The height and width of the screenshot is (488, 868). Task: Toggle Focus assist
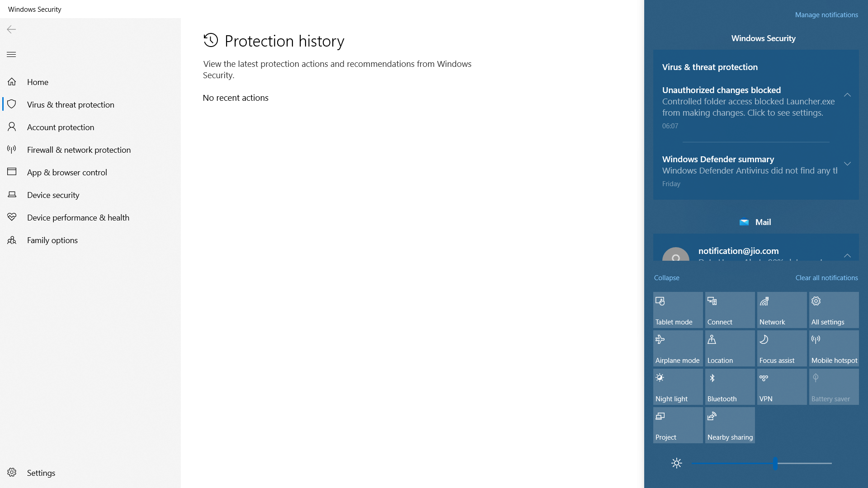[x=782, y=348]
